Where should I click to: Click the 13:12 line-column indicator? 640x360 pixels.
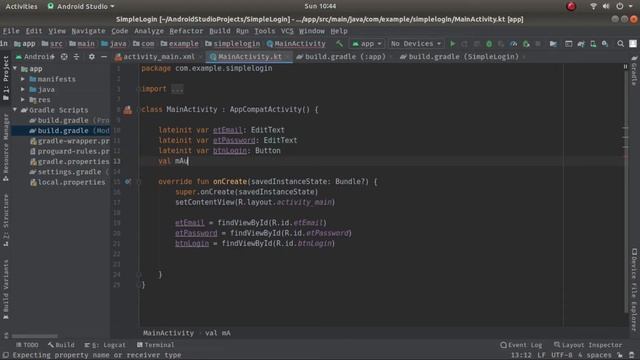(x=521, y=355)
